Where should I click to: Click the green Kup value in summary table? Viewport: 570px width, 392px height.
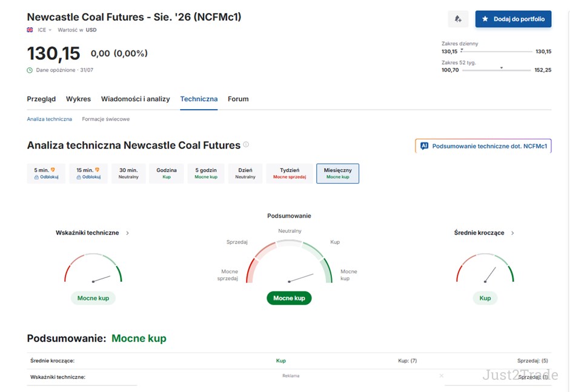[x=281, y=360]
